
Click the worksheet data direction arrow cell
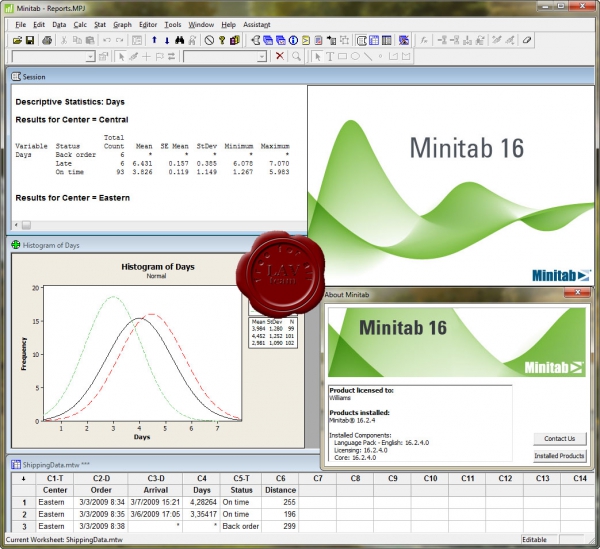(24, 478)
